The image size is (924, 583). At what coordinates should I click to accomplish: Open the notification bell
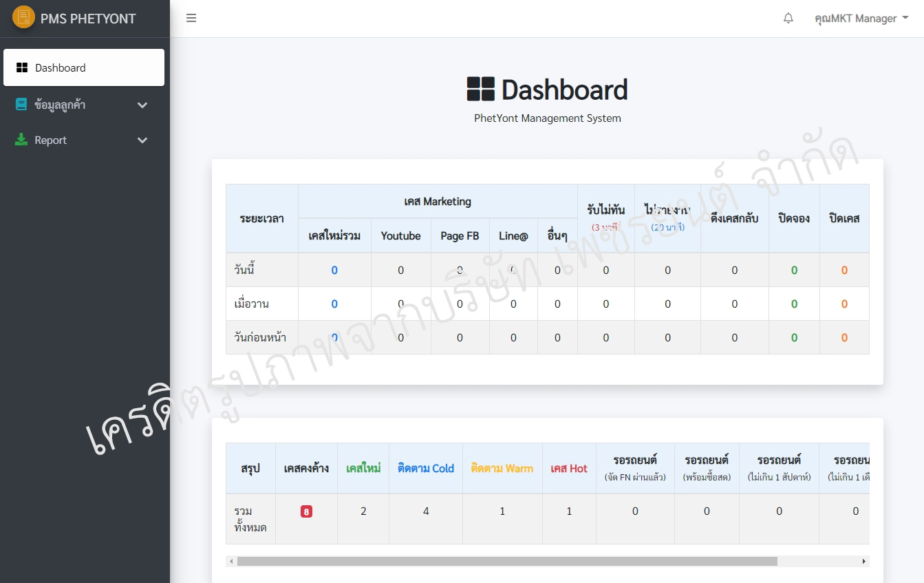tap(788, 19)
